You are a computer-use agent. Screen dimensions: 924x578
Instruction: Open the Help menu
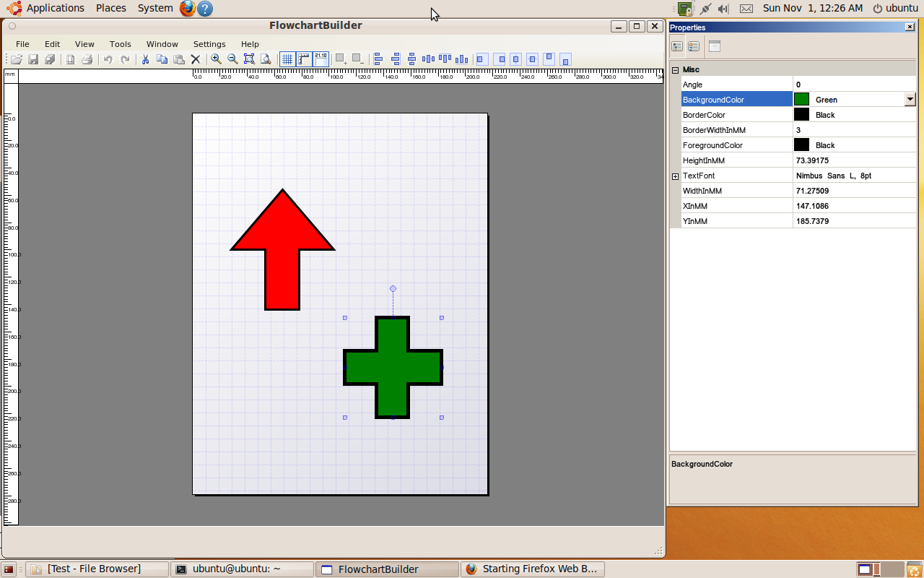[250, 44]
